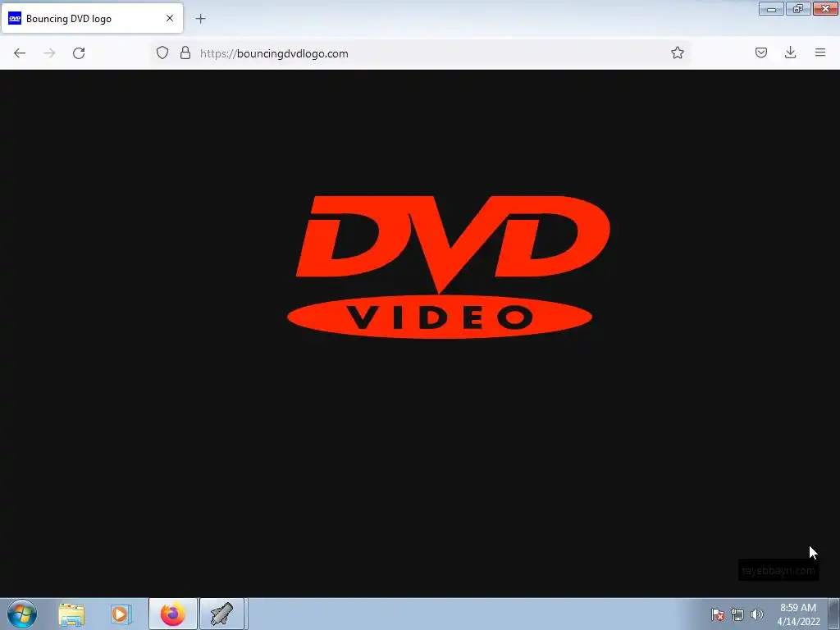Screen dimensions: 840x630
Task: Save page to Pocket
Action: point(761,52)
